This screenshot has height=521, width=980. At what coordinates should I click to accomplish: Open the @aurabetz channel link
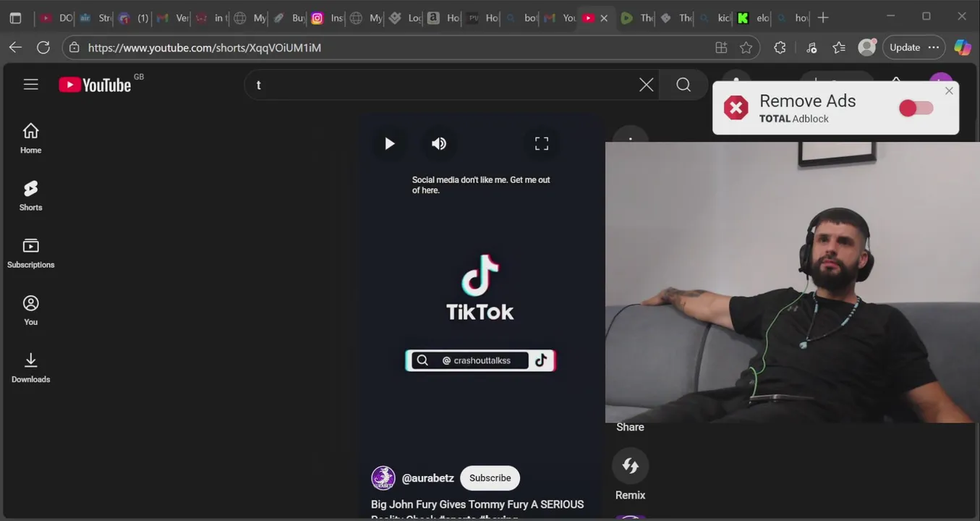pyautogui.click(x=427, y=478)
